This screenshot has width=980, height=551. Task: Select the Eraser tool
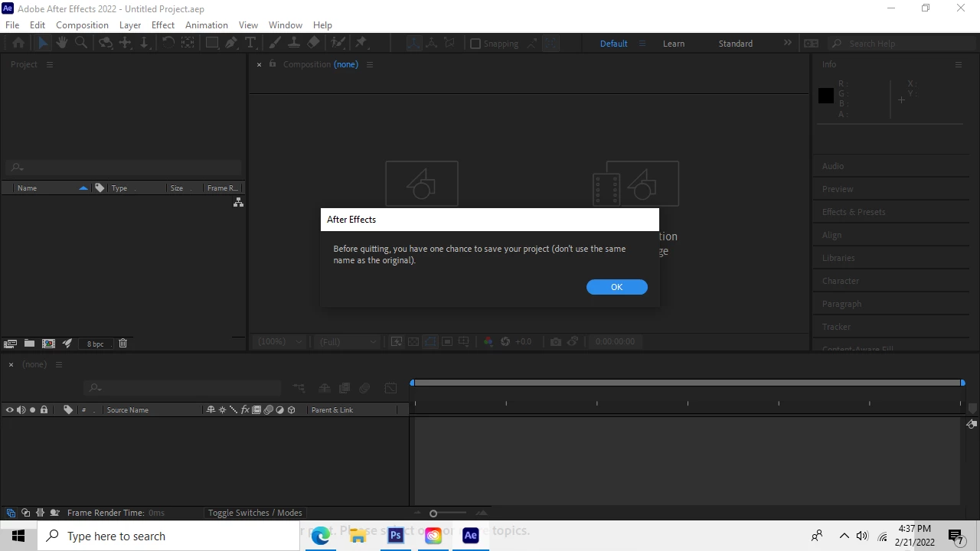pos(313,44)
